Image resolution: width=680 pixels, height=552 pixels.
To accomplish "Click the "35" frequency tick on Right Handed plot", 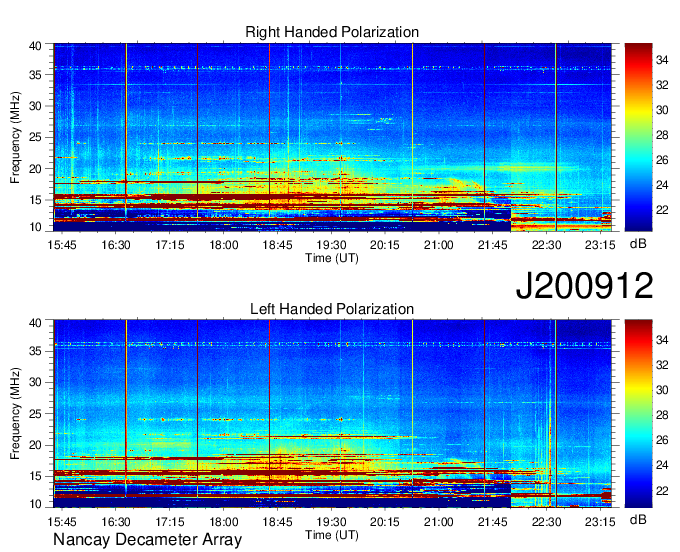I will coord(35,75).
